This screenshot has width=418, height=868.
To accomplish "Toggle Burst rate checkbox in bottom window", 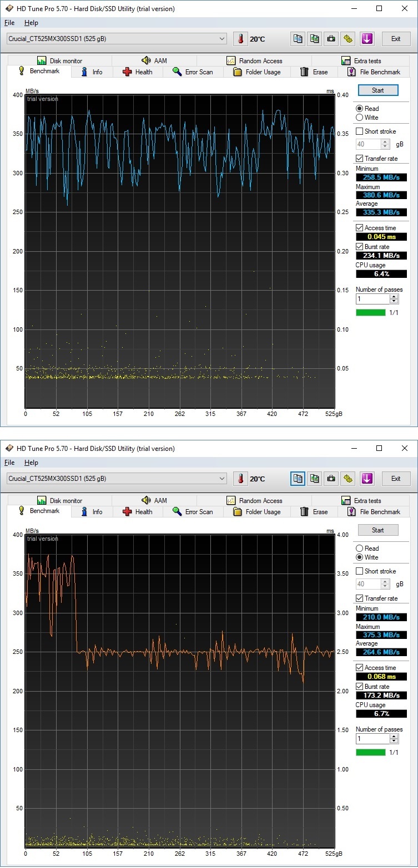I will click(360, 687).
